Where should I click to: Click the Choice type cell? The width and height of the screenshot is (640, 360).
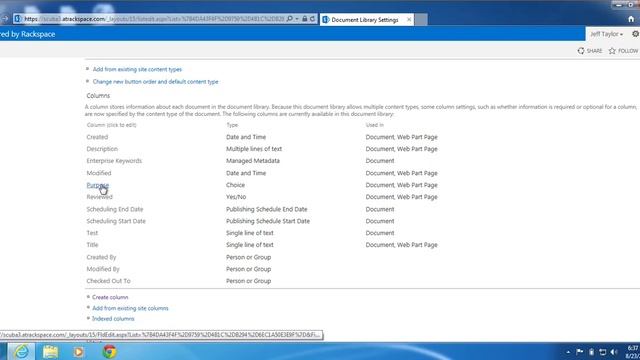click(236, 185)
